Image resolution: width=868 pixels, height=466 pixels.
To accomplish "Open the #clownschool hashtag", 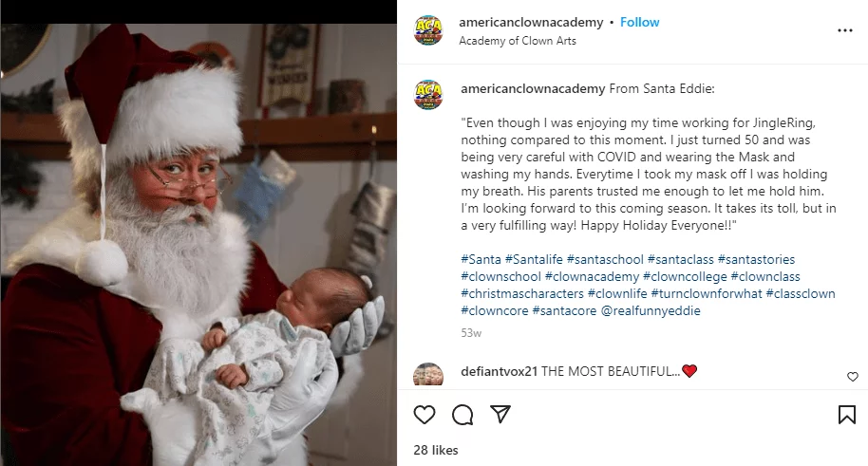I will pos(500,276).
